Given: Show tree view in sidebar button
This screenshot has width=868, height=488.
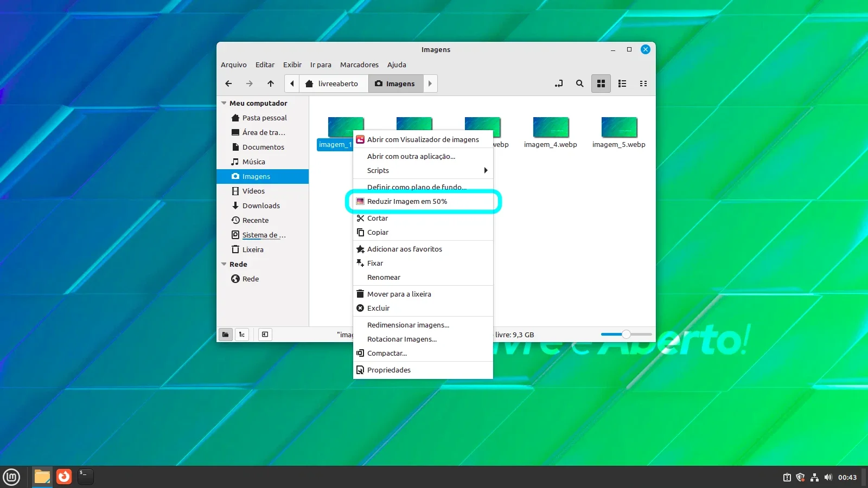Looking at the screenshot, I should coord(242,335).
